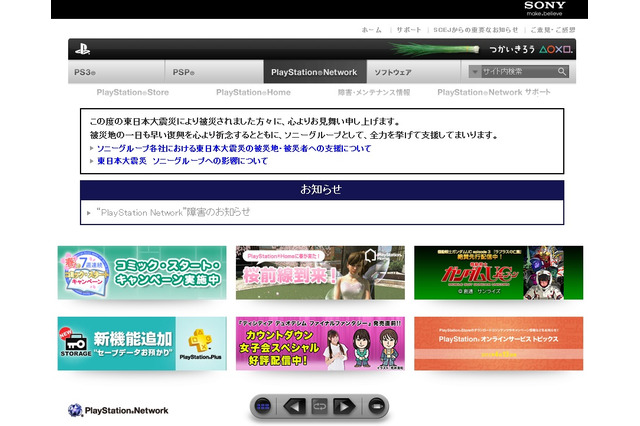Show next banner set with right arrow
Image resolution: width=640 pixels, height=426 pixels.
(x=344, y=406)
